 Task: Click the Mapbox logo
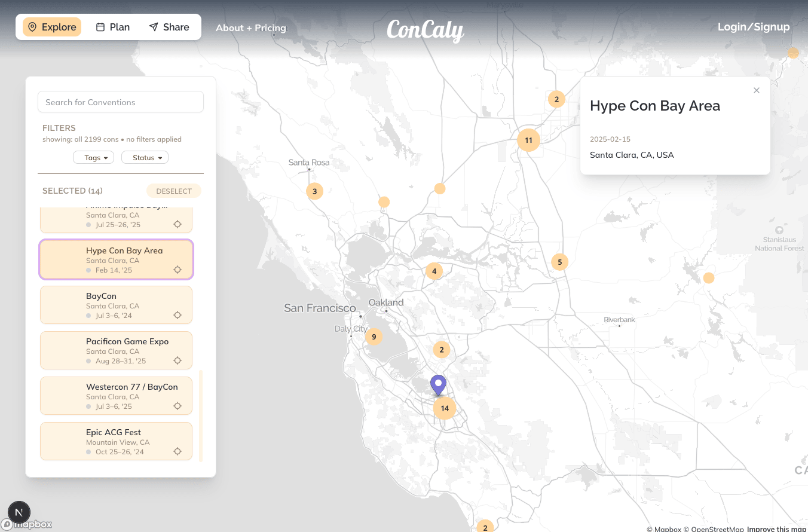pos(27,524)
